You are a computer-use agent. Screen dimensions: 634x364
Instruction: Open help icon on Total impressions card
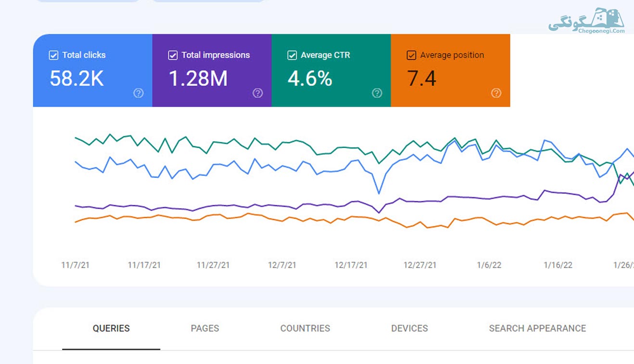click(x=258, y=93)
